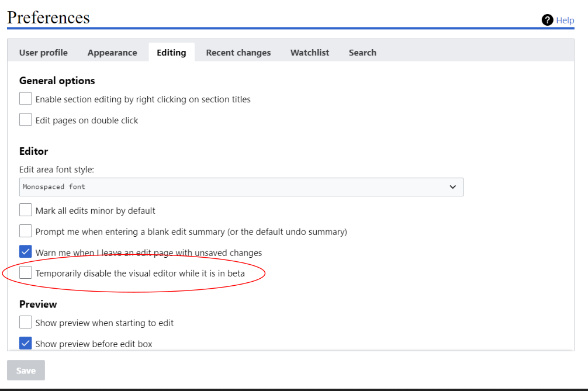Click the Save button
The image size is (588, 391).
26,371
